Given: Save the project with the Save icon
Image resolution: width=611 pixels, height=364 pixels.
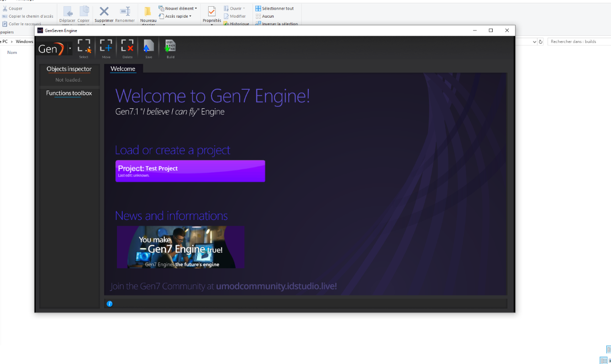Looking at the screenshot, I should 148,48.
